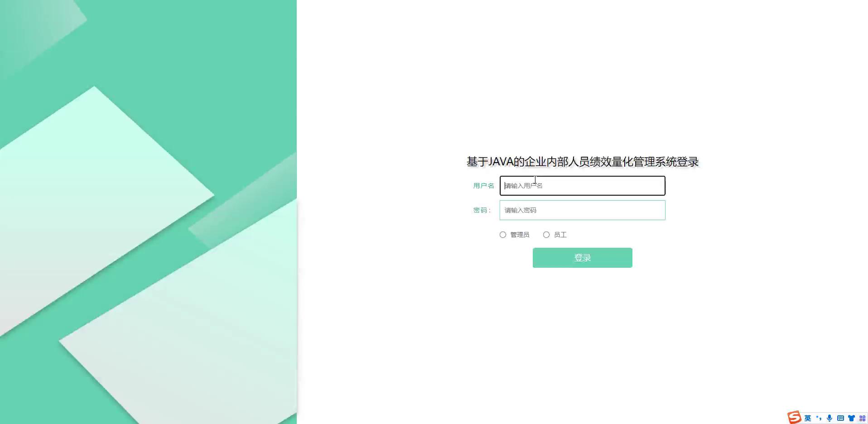Click the 密码 field label
The width and height of the screenshot is (868, 424).
pos(482,210)
